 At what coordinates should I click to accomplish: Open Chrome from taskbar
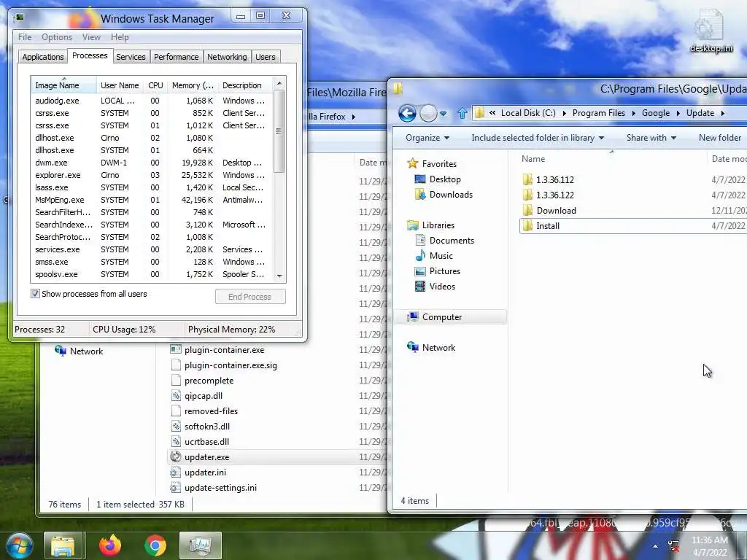[155, 545]
